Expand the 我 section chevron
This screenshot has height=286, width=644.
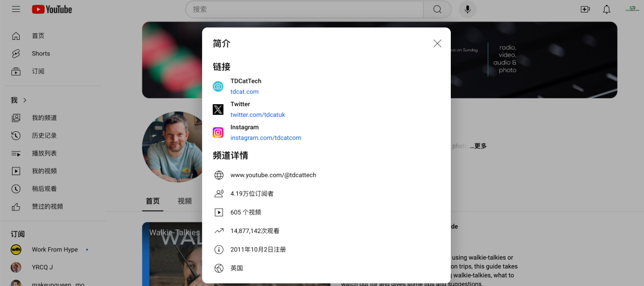click(x=24, y=100)
